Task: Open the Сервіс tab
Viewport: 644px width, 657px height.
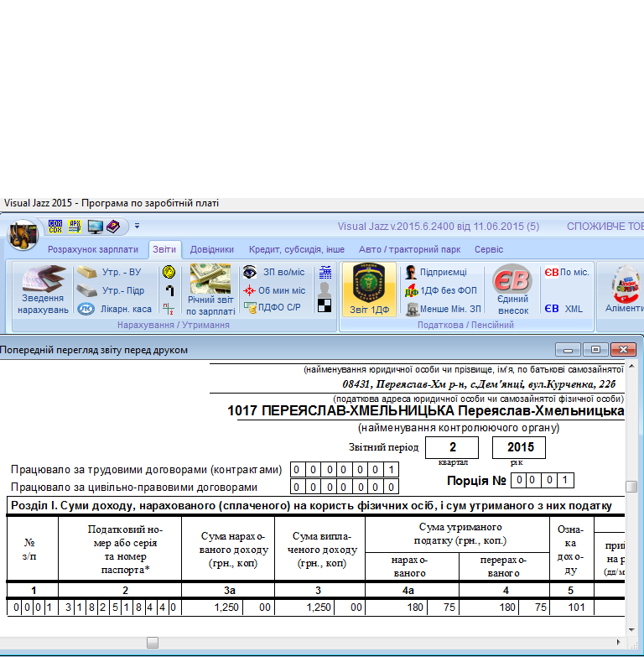Action: 489,249
